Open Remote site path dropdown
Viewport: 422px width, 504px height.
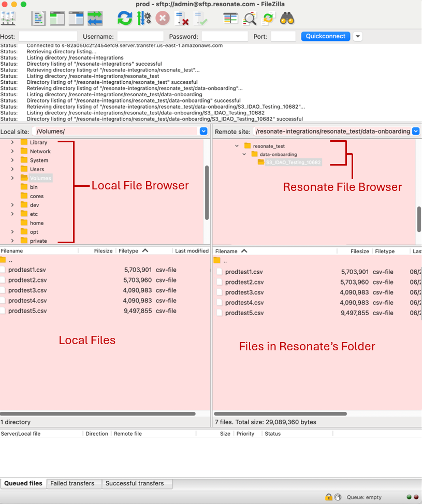[x=416, y=131]
